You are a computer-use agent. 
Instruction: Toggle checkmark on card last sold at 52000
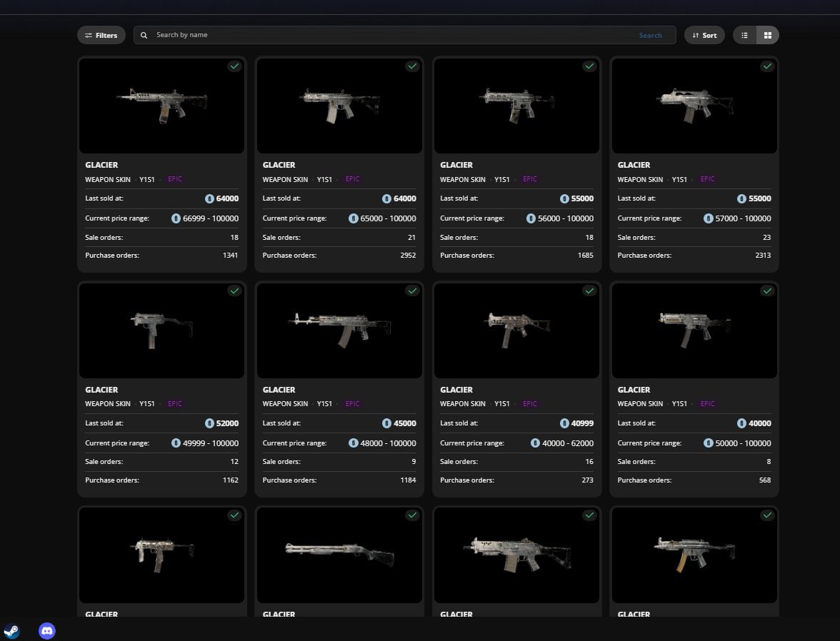point(234,291)
